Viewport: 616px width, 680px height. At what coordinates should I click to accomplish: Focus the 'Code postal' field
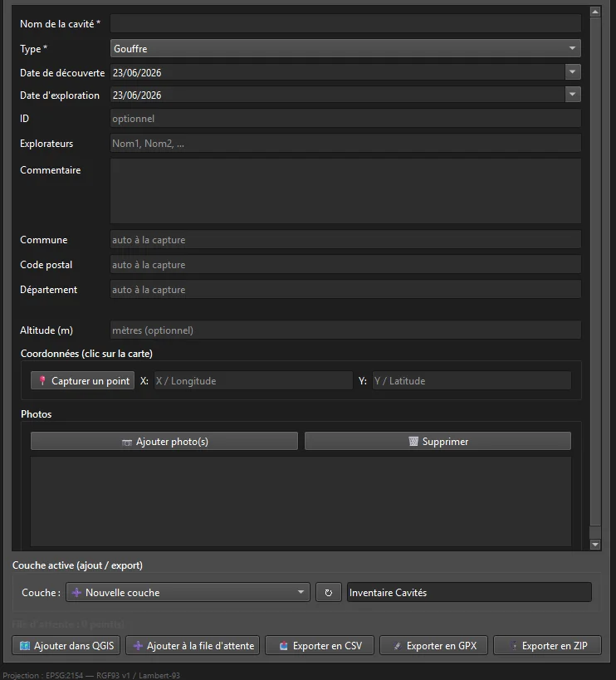coord(345,265)
